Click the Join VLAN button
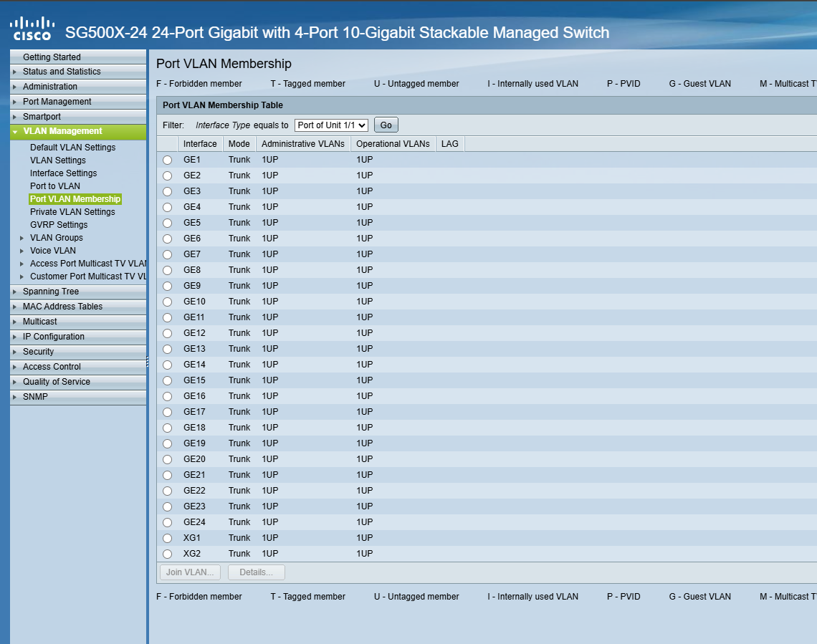 [x=189, y=572]
